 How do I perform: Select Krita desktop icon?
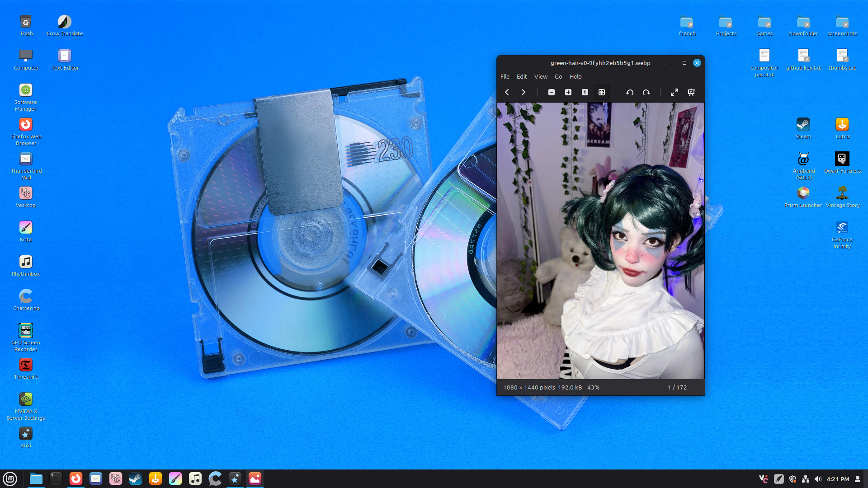coord(26,228)
